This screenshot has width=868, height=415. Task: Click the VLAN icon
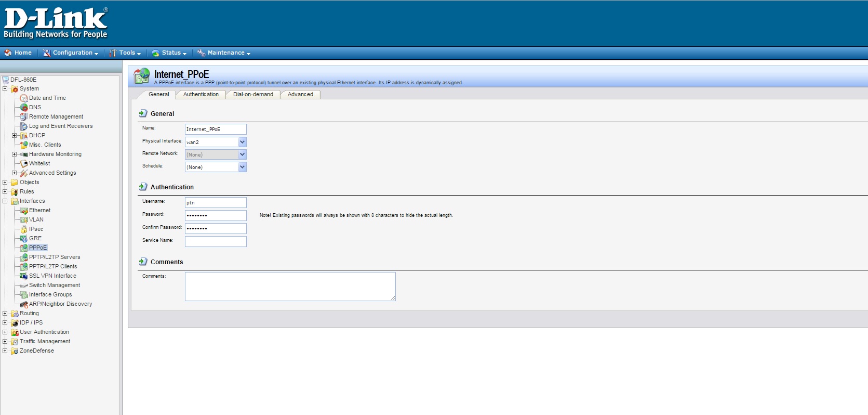click(x=24, y=220)
